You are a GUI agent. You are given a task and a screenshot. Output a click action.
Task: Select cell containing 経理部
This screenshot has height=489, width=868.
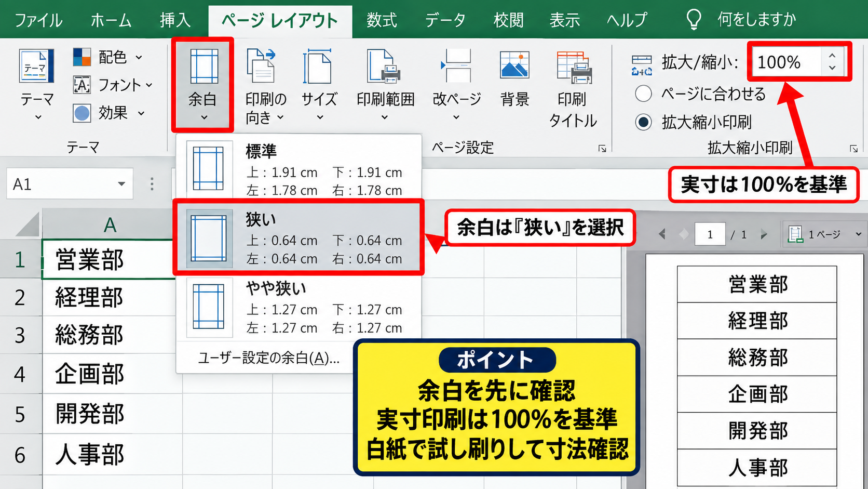[110, 298]
